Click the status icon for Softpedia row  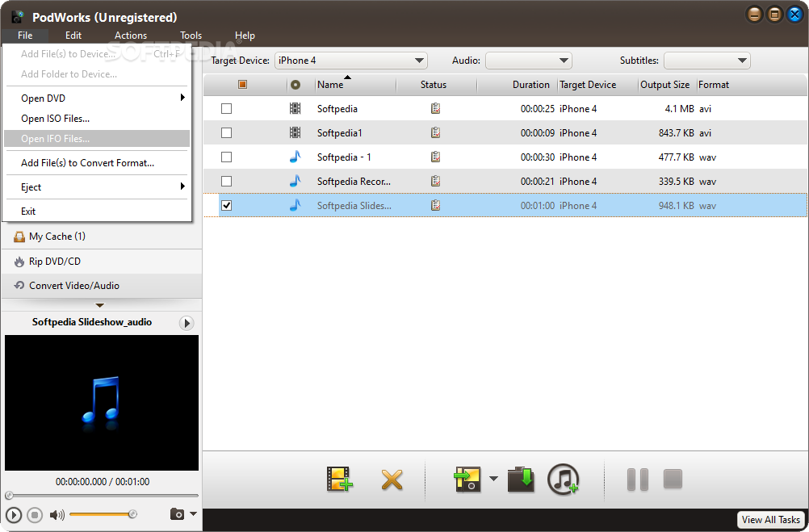tap(435, 108)
